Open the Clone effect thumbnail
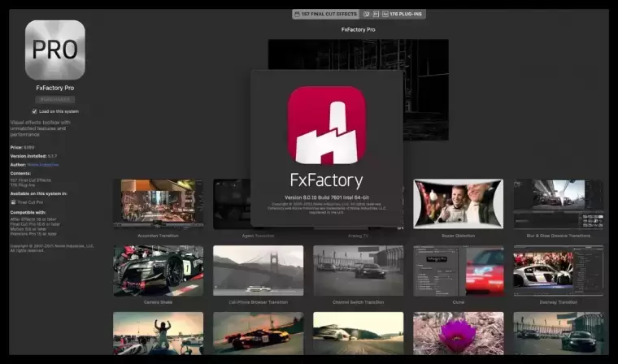Viewport: 618px width, 364px height. [x=459, y=271]
